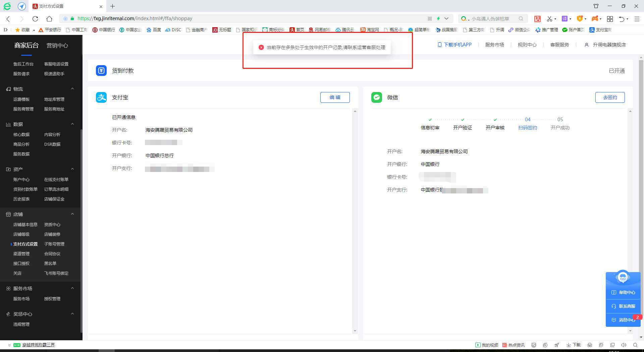644x352 pixels.
Task: Open the 下载手机APP link
Action: (x=455, y=45)
